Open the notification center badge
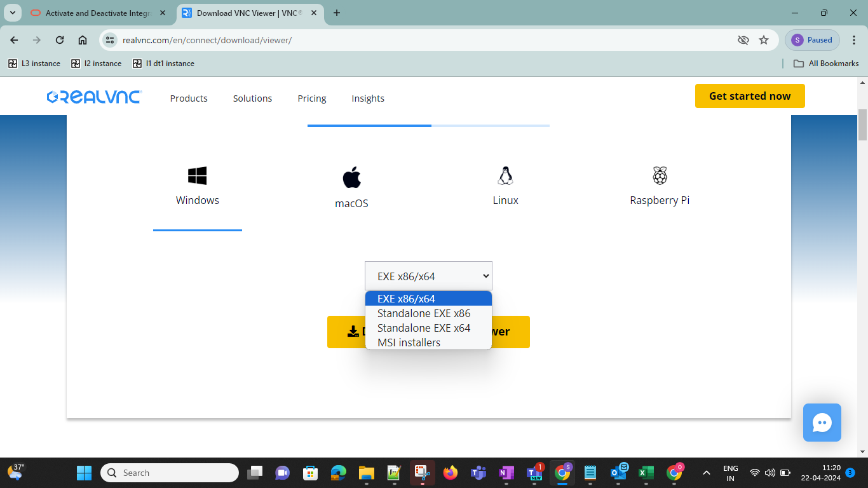The image size is (868, 488). coord(850,473)
